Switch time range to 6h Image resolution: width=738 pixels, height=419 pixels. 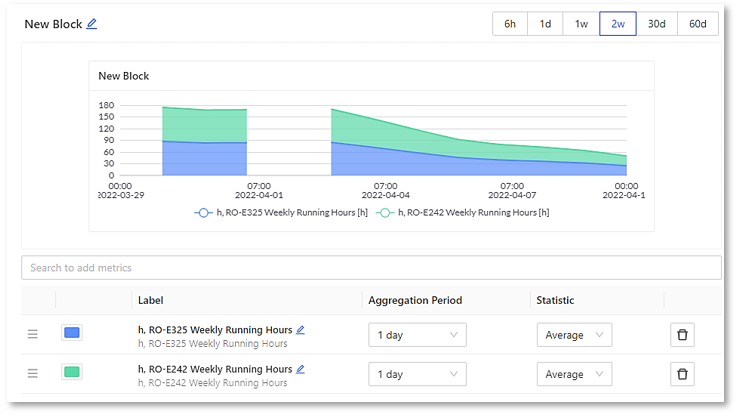[510, 24]
